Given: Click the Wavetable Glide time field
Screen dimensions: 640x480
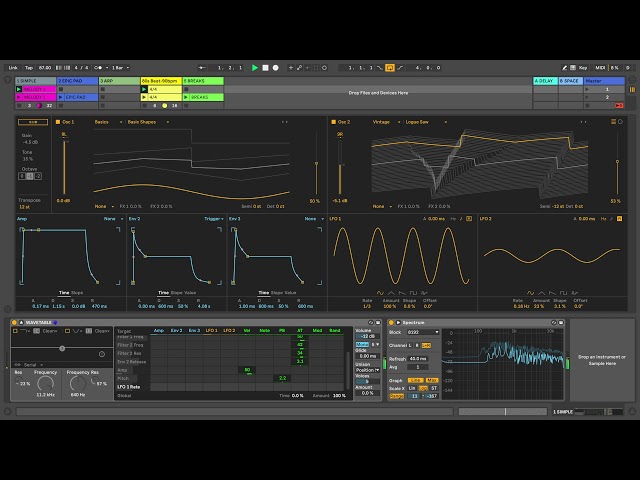Looking at the screenshot, I should [367, 356].
